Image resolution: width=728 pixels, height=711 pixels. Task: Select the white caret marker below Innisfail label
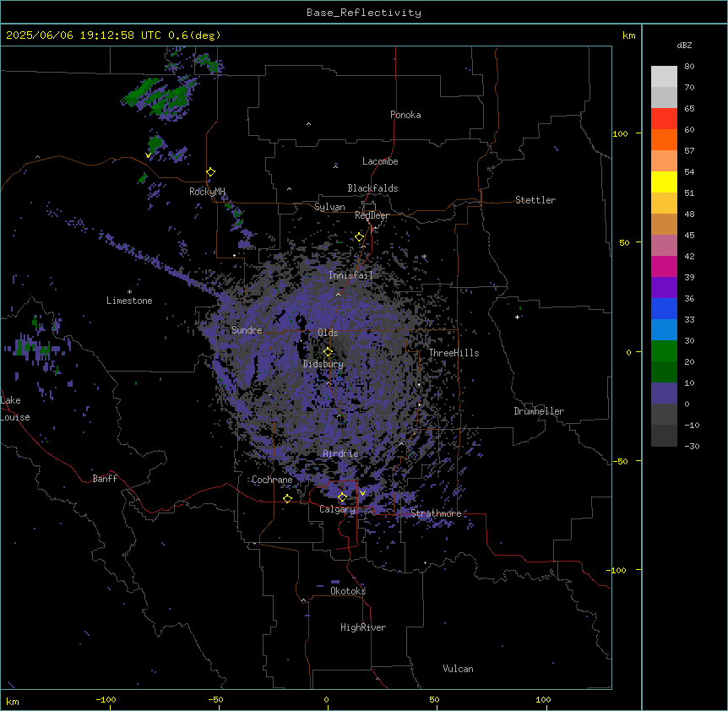pos(338,294)
